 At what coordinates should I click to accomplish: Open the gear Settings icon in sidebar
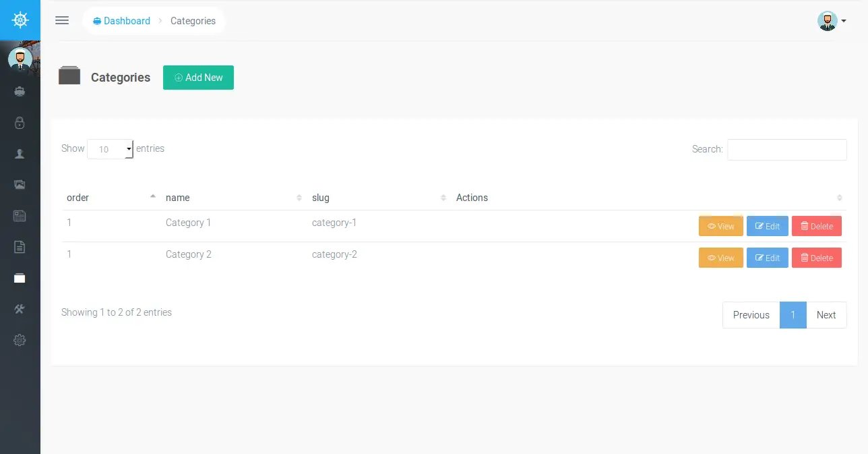[20, 340]
